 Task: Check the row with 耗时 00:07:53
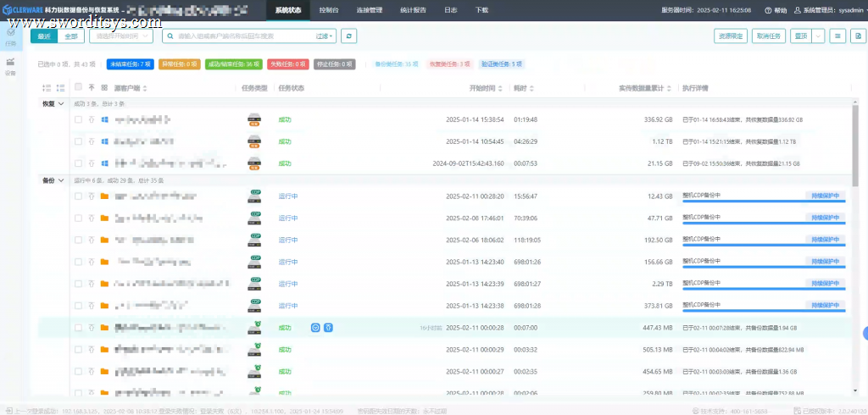click(x=78, y=163)
